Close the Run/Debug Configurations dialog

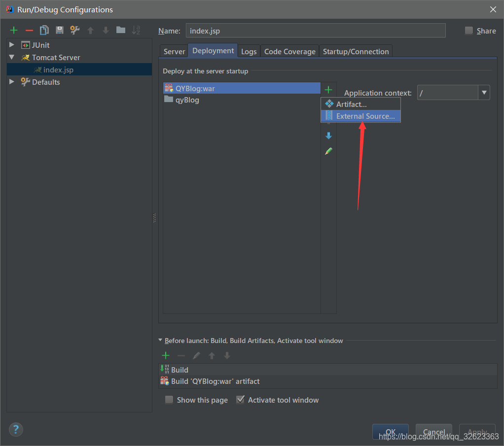point(493,9)
